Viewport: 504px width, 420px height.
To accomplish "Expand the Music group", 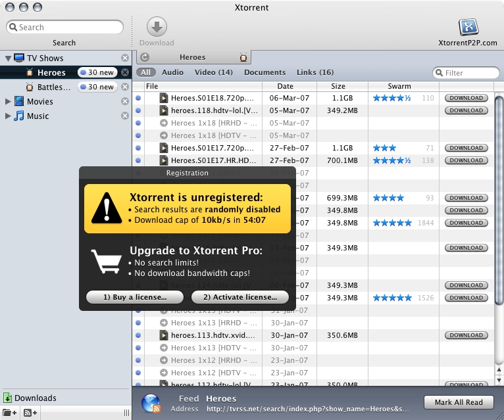I will click(x=8, y=116).
